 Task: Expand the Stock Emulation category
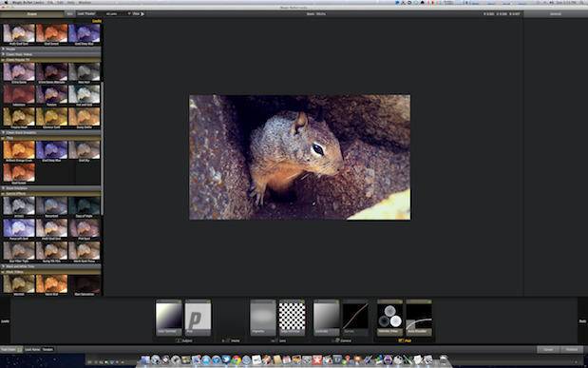(50, 188)
